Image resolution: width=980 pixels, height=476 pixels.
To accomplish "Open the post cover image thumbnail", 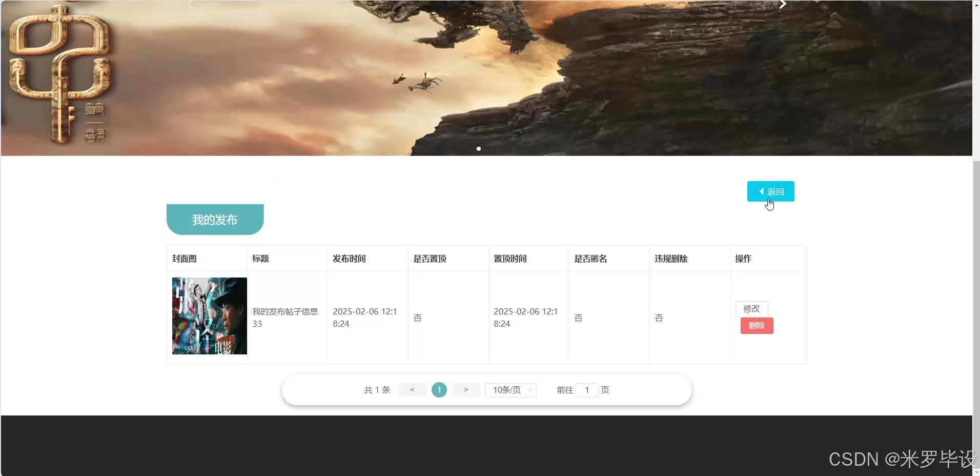I will (x=209, y=316).
